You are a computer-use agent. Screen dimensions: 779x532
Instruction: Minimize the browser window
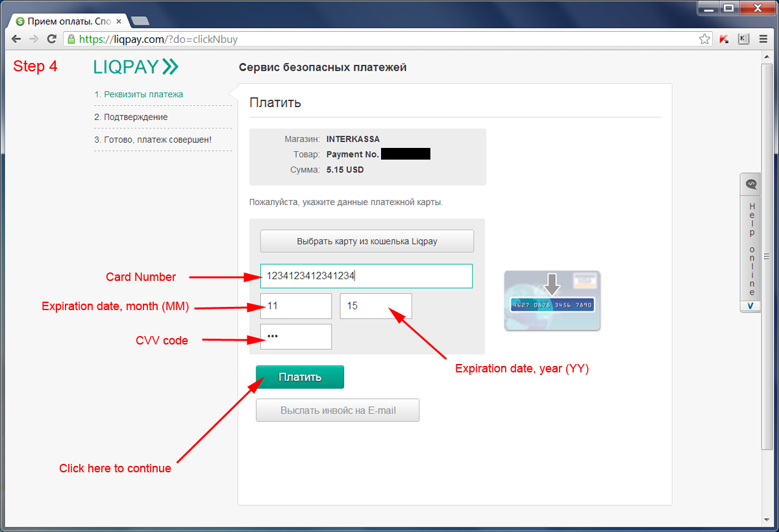[x=708, y=7]
